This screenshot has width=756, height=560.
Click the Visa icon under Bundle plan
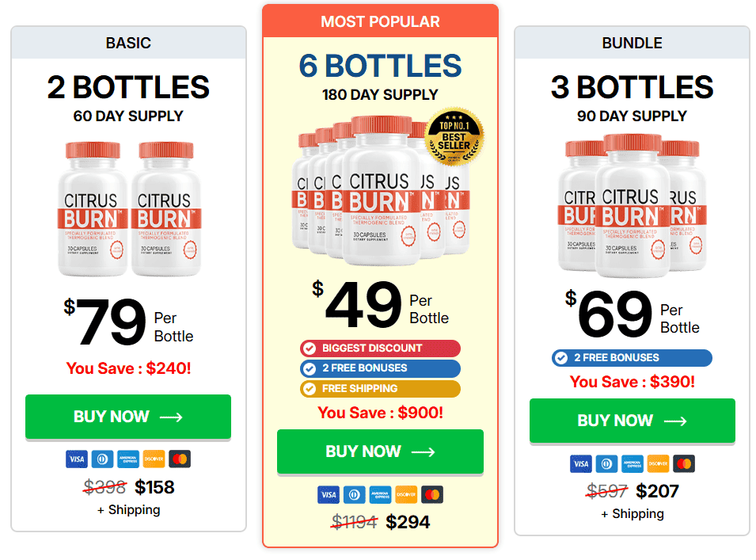(581, 463)
